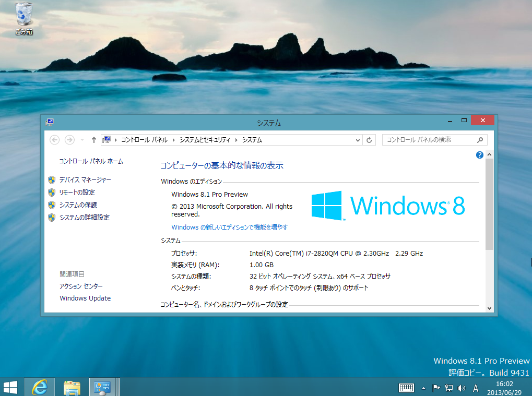Click the コンピューターの基本的な情報の表示 heading
This screenshot has height=396, width=532.
[x=222, y=165]
